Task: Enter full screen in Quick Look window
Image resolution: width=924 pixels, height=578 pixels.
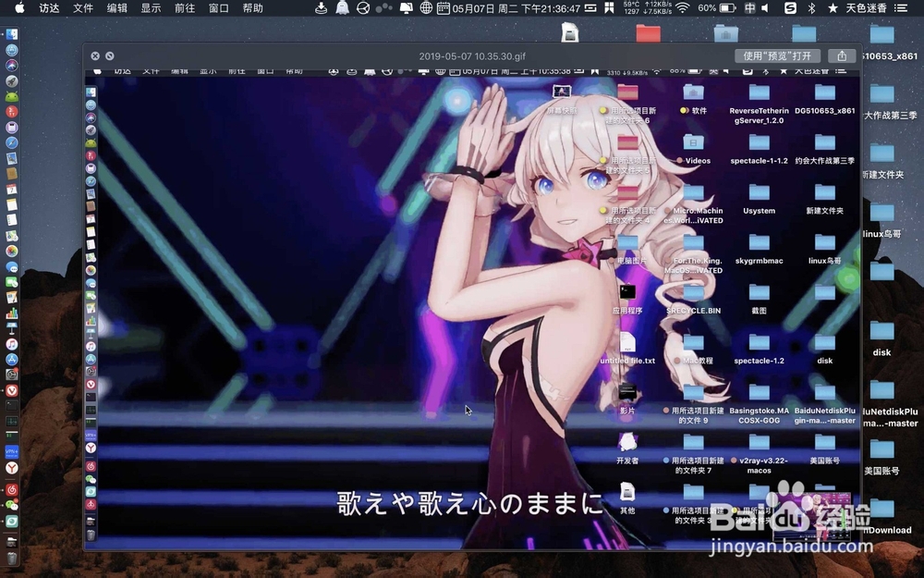Action: [110, 56]
